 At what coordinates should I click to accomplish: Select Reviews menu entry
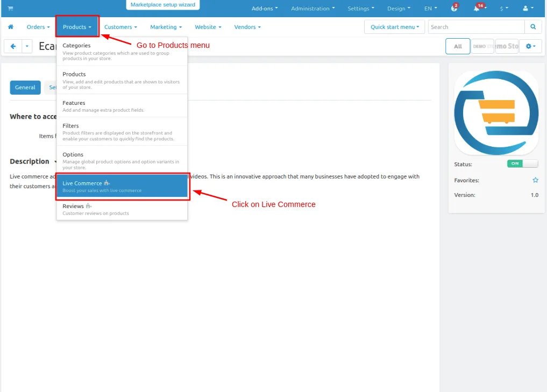pos(122,209)
